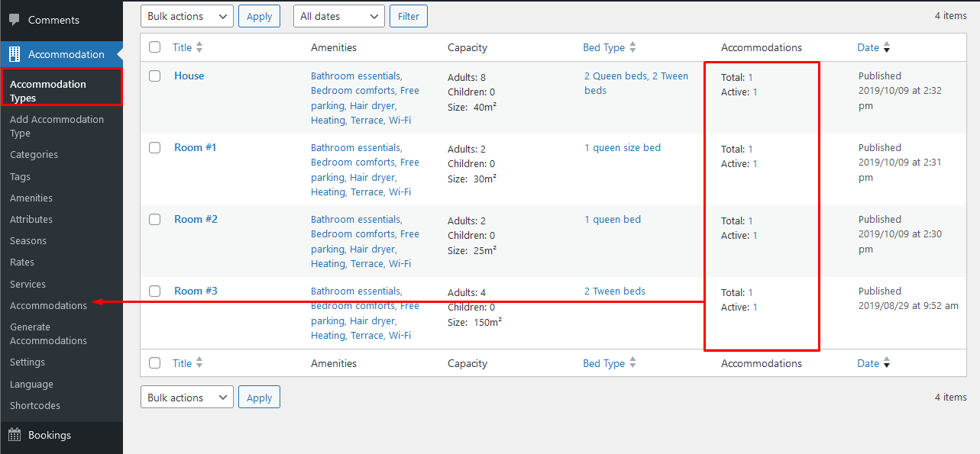Click the 'Adults: 8' capacity text
Screen dimensions: 980x454
467,77
